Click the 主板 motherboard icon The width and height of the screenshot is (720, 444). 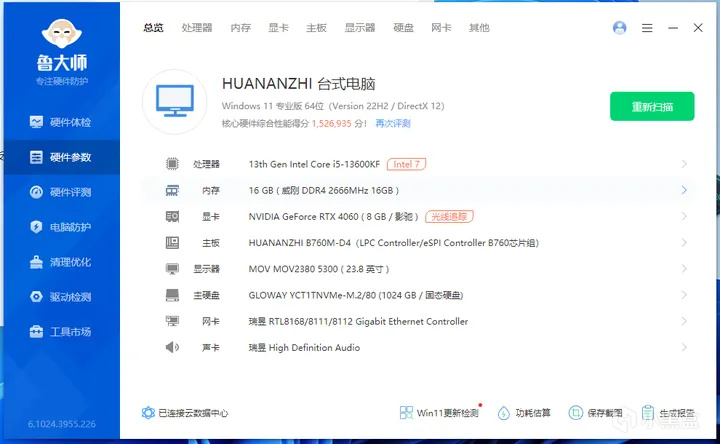click(x=172, y=242)
